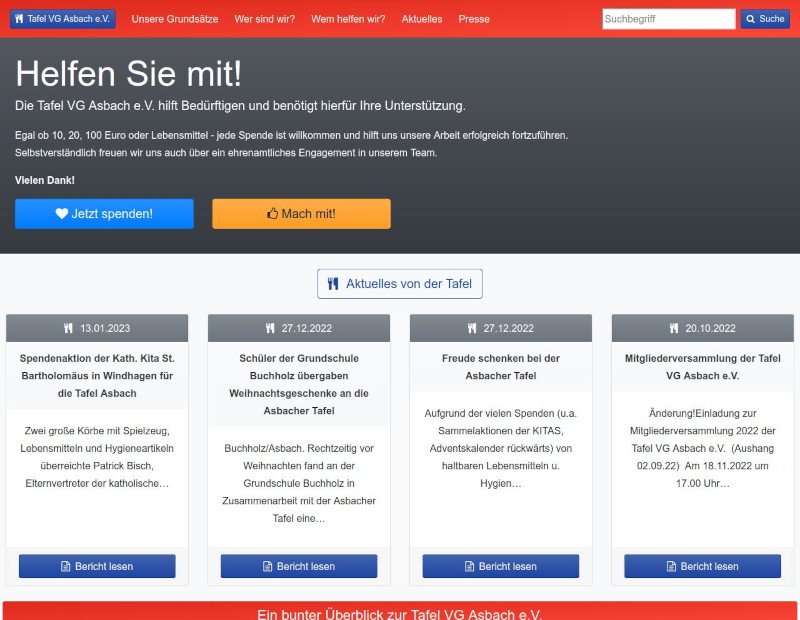Open Schüler der Grundschule Buchholz article title
Image resolution: width=800 pixels, height=620 pixels.
(299, 384)
